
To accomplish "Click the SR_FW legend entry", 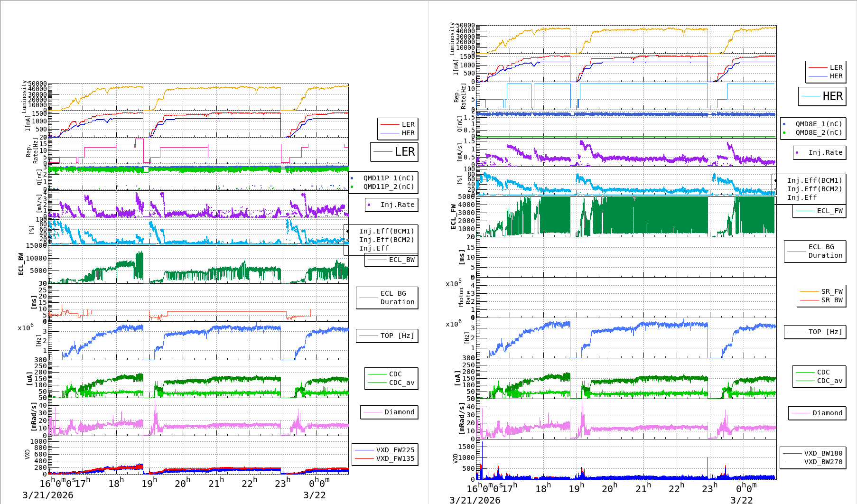I will (831, 291).
